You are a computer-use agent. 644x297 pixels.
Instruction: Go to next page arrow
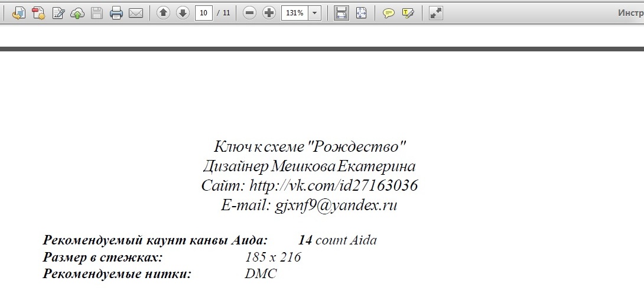[183, 13]
